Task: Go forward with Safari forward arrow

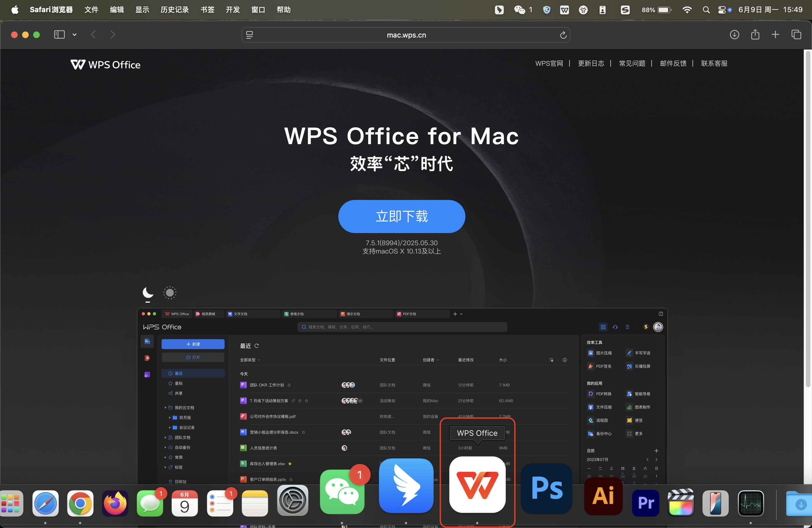Action: click(113, 35)
